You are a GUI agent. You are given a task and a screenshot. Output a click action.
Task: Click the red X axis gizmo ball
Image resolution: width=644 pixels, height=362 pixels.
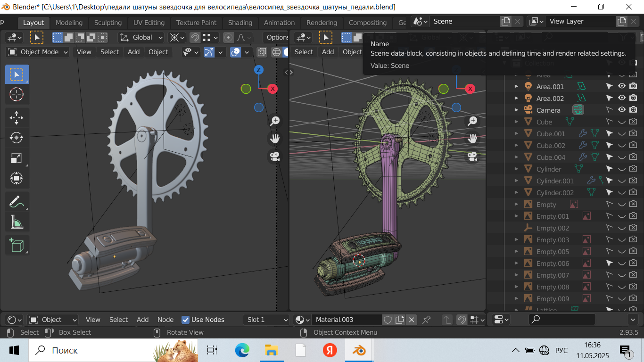tap(272, 89)
